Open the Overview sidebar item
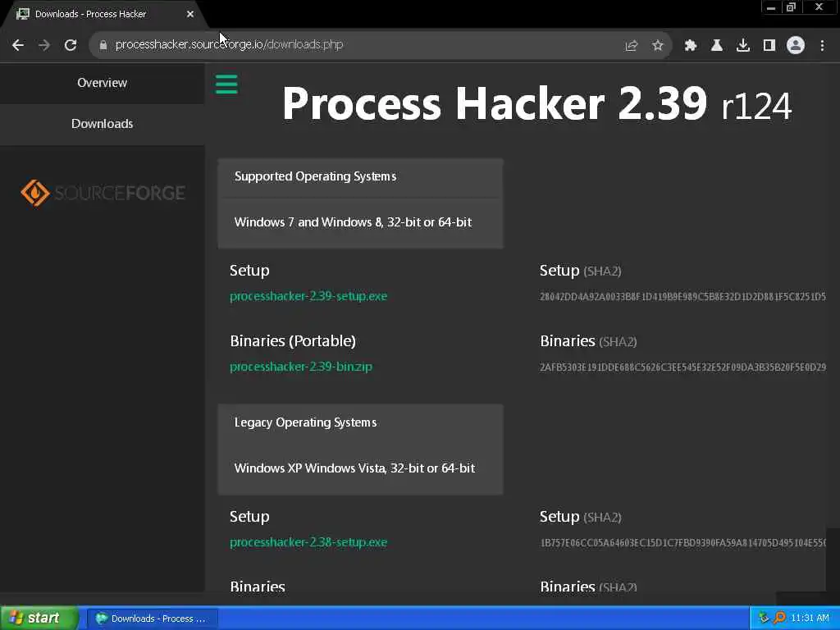The image size is (840, 630). click(x=102, y=83)
